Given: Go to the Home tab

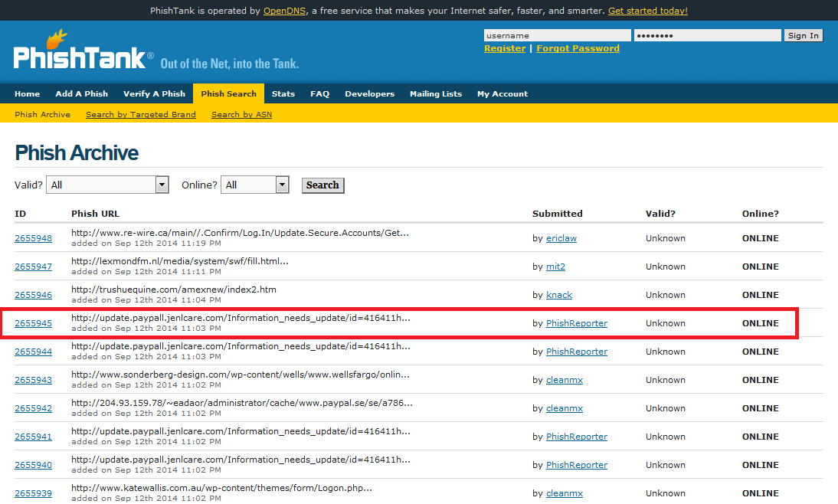Looking at the screenshot, I should (x=27, y=93).
